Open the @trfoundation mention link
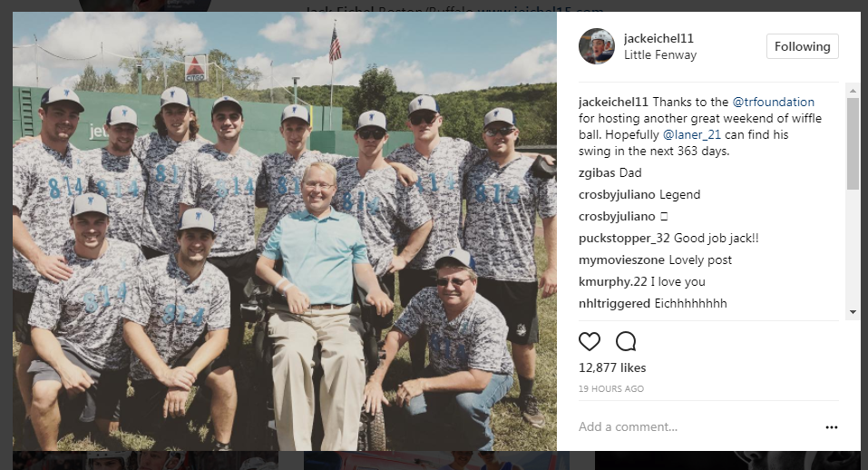Screen dimensions: 868x470 pos(774,102)
